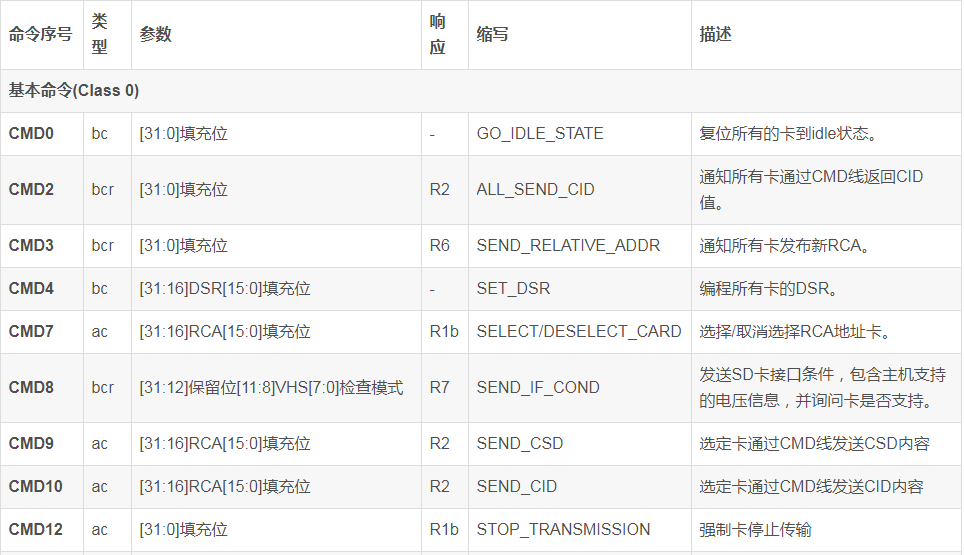Click the CMD3 row header

pos(31,245)
